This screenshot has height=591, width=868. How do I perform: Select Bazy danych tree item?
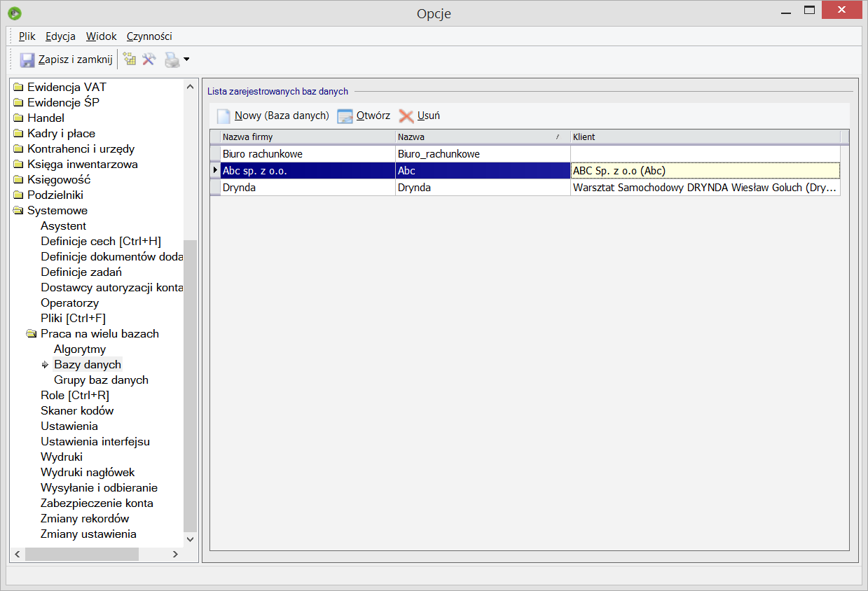[x=88, y=365]
